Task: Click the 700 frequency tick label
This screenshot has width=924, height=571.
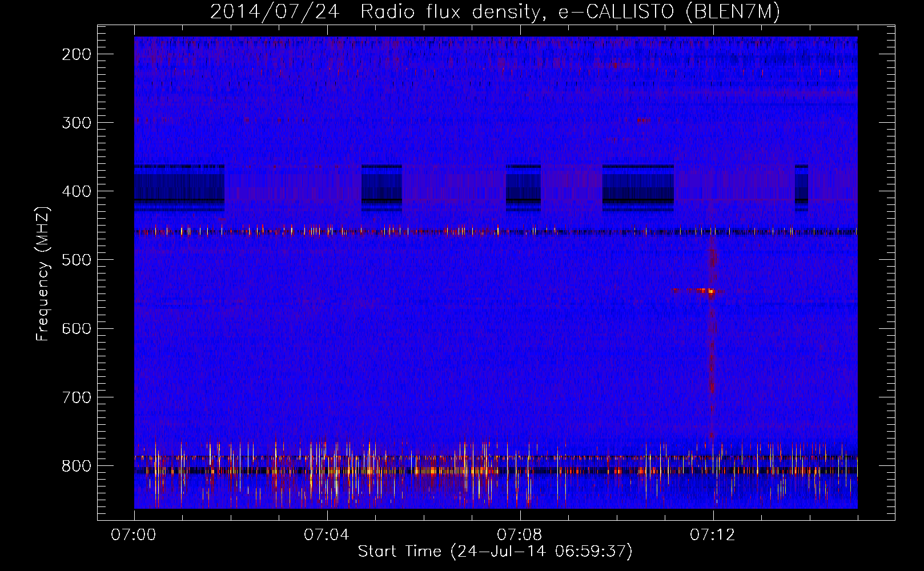Action: click(77, 397)
